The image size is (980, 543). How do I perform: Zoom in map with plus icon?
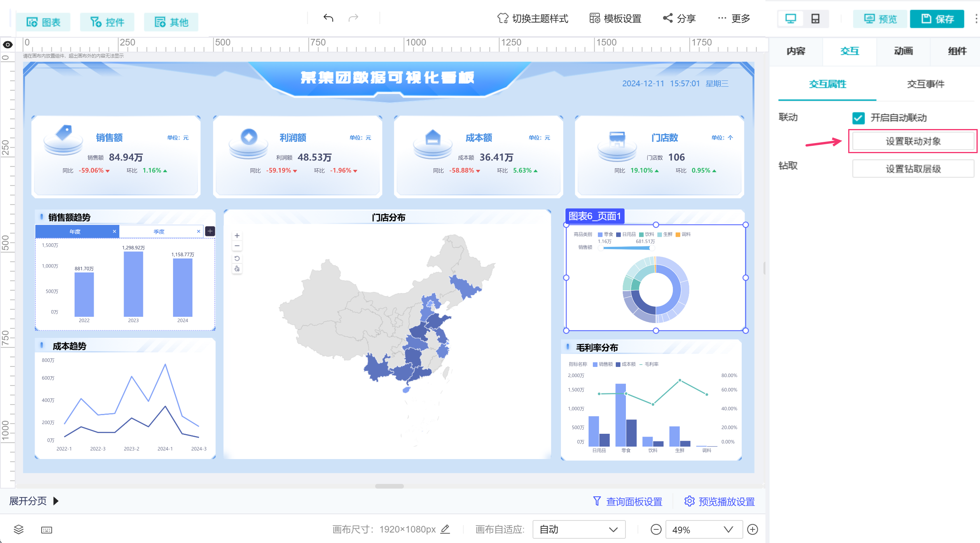tap(237, 236)
